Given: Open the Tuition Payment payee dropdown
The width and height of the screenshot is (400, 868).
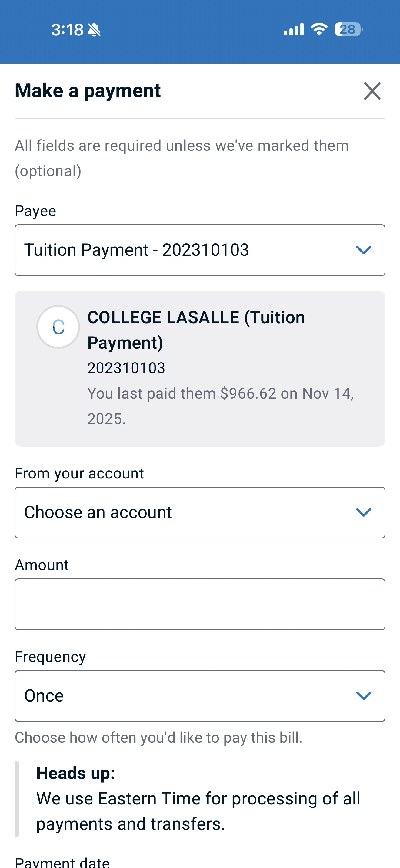Looking at the screenshot, I should [189, 250].
